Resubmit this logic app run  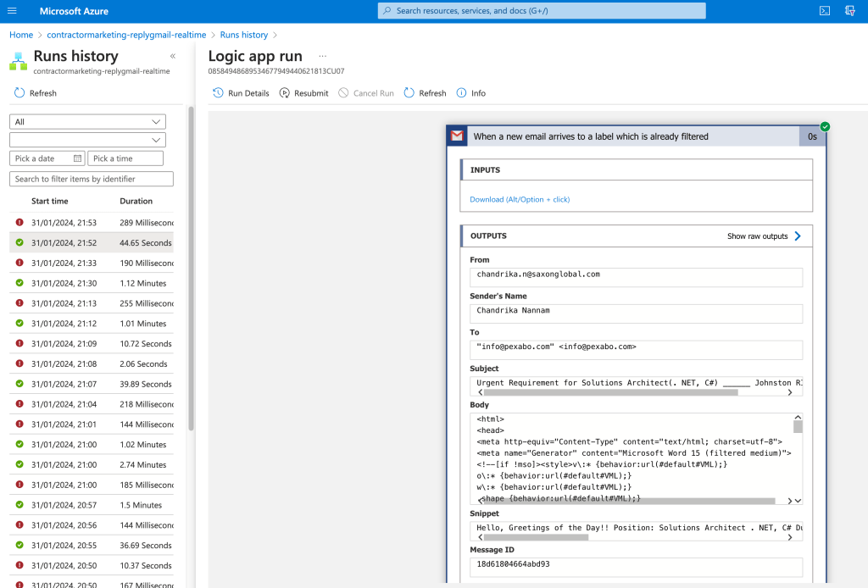click(x=304, y=93)
